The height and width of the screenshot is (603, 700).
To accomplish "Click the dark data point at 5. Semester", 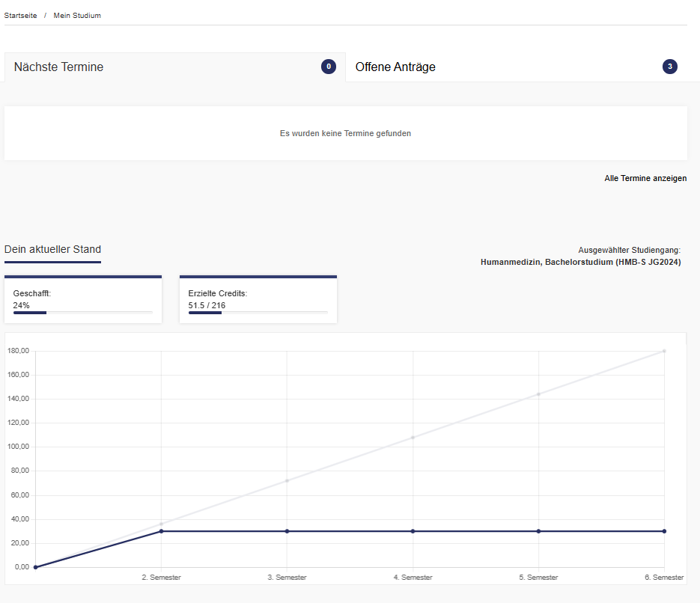I will pos(538,531).
